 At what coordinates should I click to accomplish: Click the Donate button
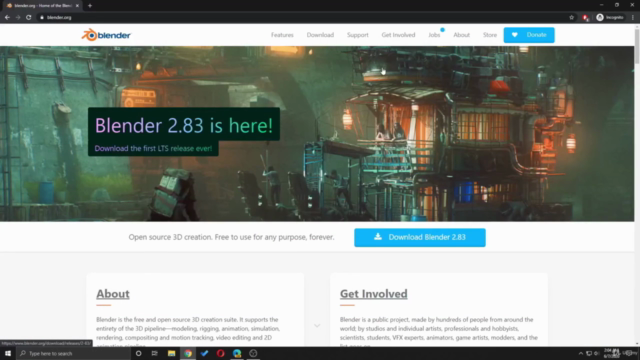click(x=529, y=35)
